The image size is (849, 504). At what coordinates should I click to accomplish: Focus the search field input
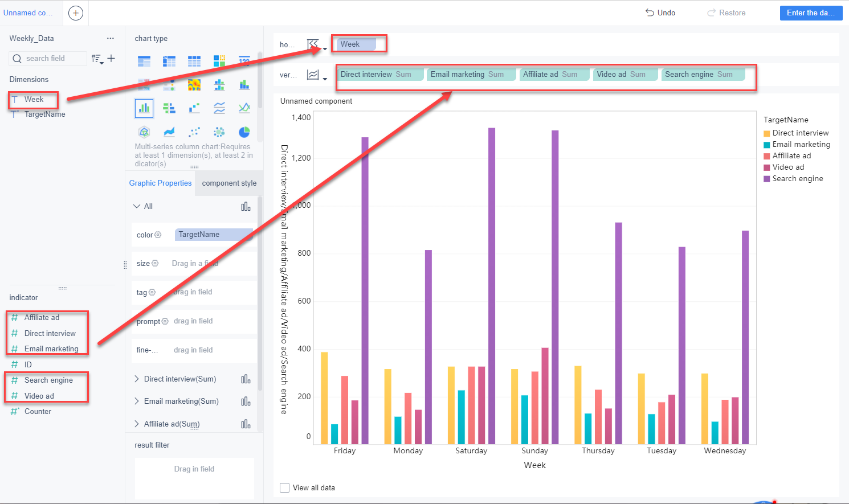point(48,58)
